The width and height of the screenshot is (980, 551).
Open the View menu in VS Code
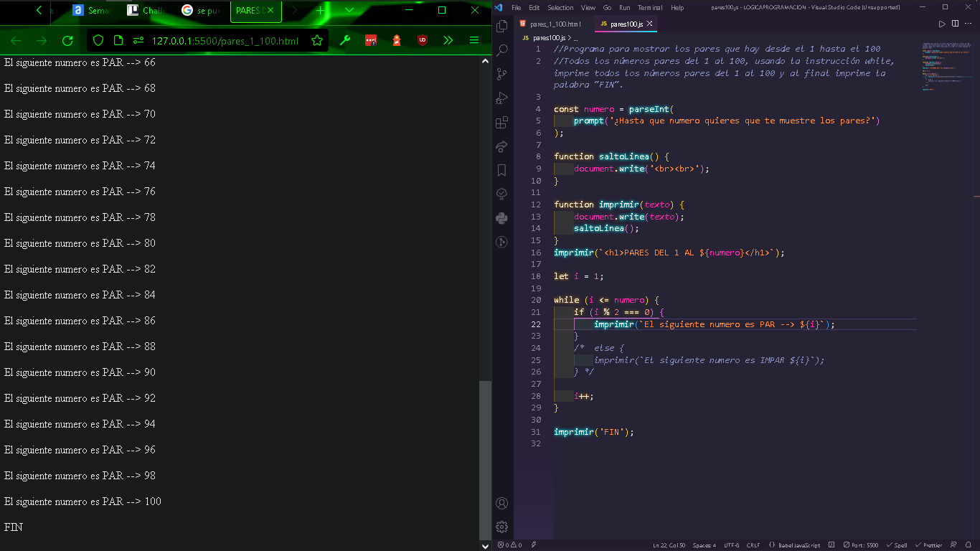click(588, 8)
